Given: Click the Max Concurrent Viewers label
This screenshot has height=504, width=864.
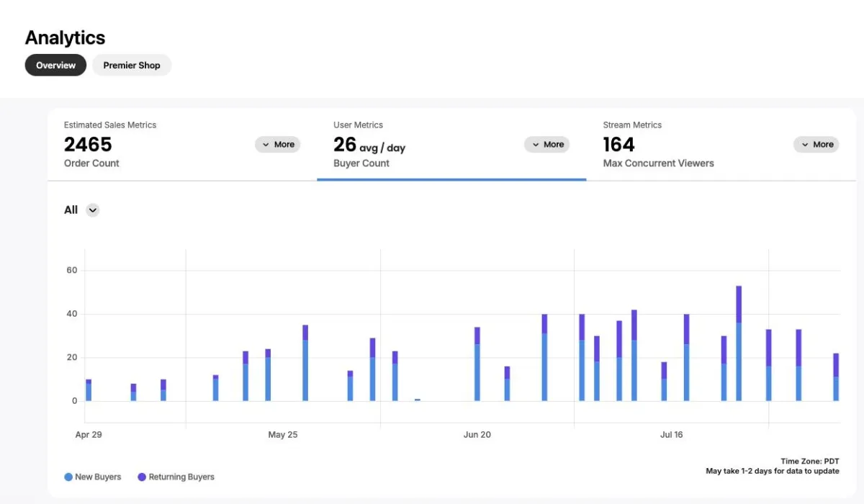Looking at the screenshot, I should (x=658, y=163).
